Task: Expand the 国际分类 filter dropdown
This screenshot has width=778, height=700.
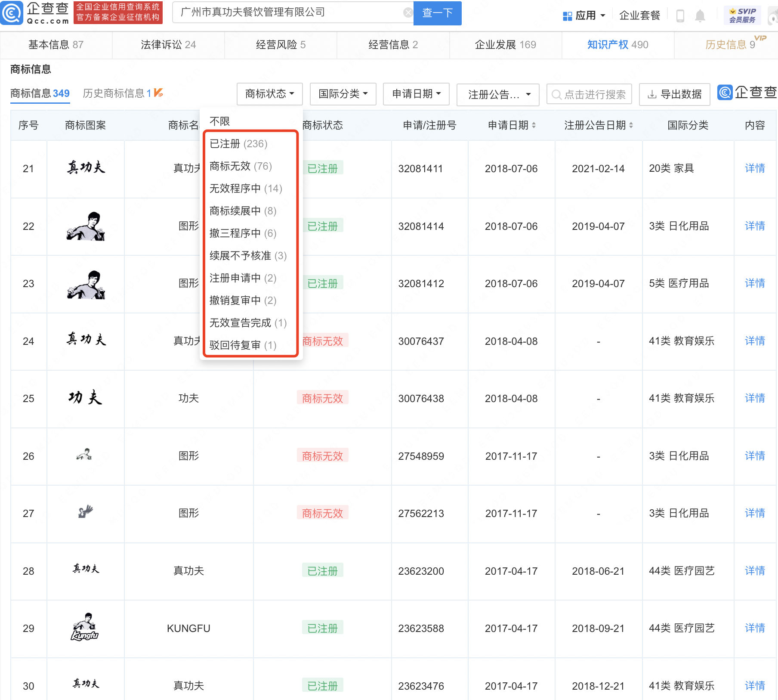Action: tap(343, 94)
